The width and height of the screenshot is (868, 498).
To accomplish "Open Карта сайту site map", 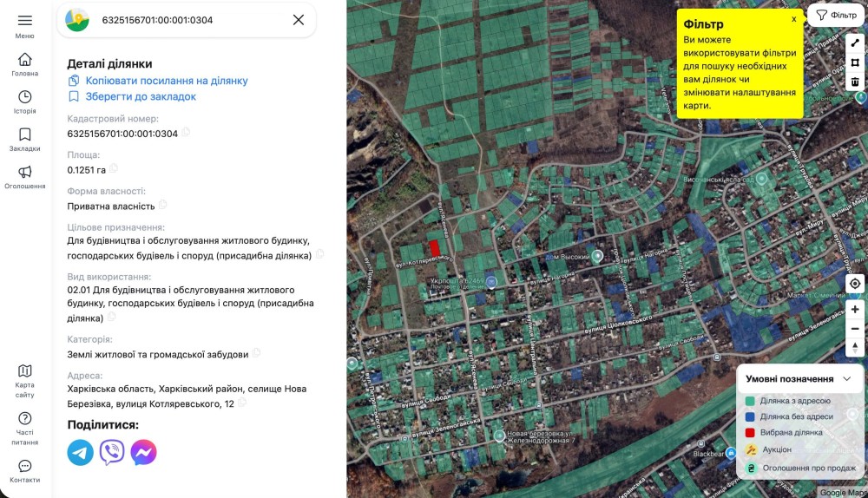I will (x=24, y=381).
